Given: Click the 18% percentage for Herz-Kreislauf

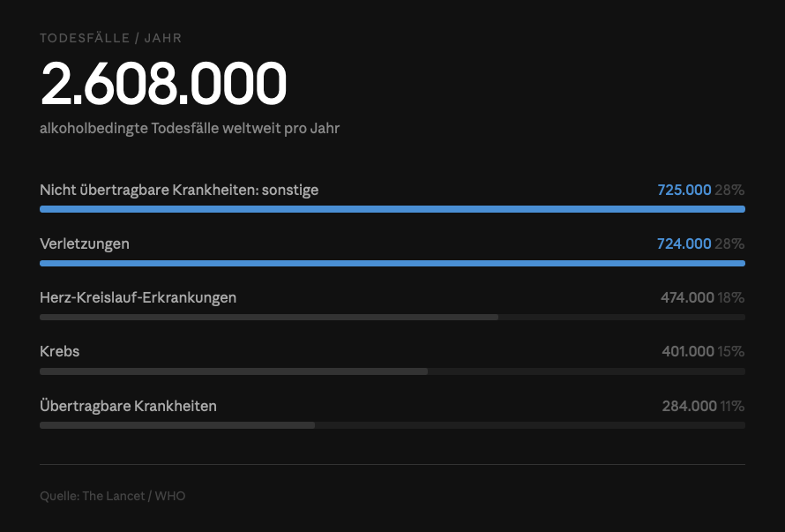Looking at the screenshot, I should pyautogui.click(x=731, y=297).
